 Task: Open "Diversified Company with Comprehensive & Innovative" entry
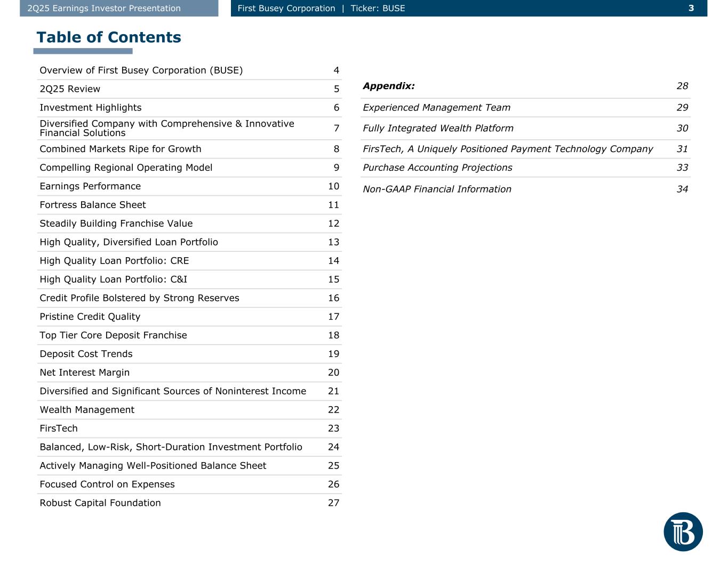coord(167,128)
